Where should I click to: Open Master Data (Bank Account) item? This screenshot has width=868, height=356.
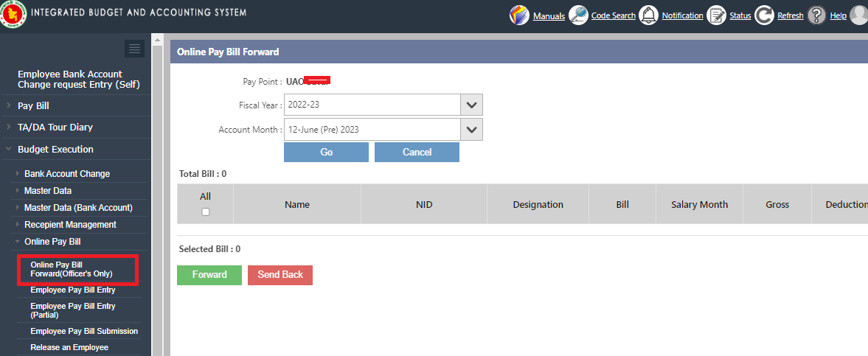tap(78, 208)
